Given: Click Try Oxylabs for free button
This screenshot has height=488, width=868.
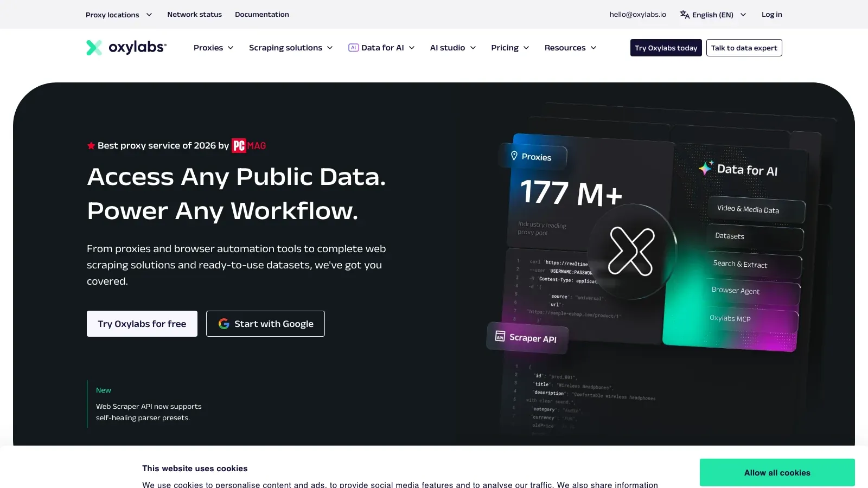Looking at the screenshot, I should point(142,324).
